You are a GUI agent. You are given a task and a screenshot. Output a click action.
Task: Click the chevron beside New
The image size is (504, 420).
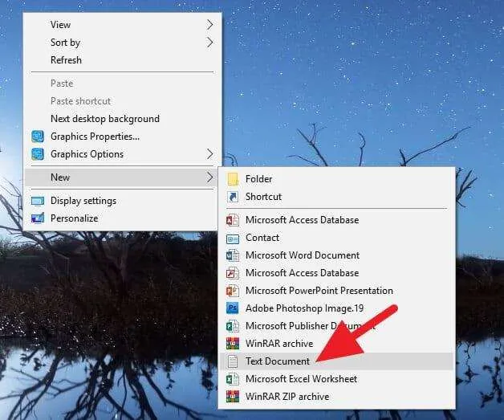click(x=210, y=177)
